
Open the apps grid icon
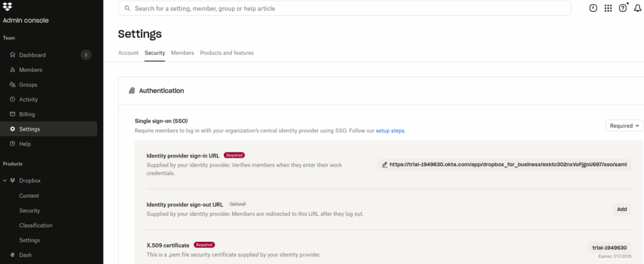click(608, 8)
